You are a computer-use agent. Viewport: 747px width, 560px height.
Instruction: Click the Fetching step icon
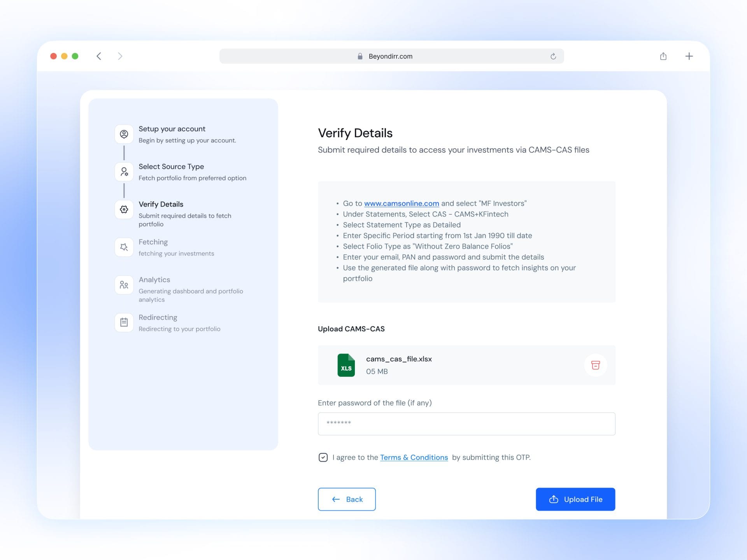[x=124, y=247]
